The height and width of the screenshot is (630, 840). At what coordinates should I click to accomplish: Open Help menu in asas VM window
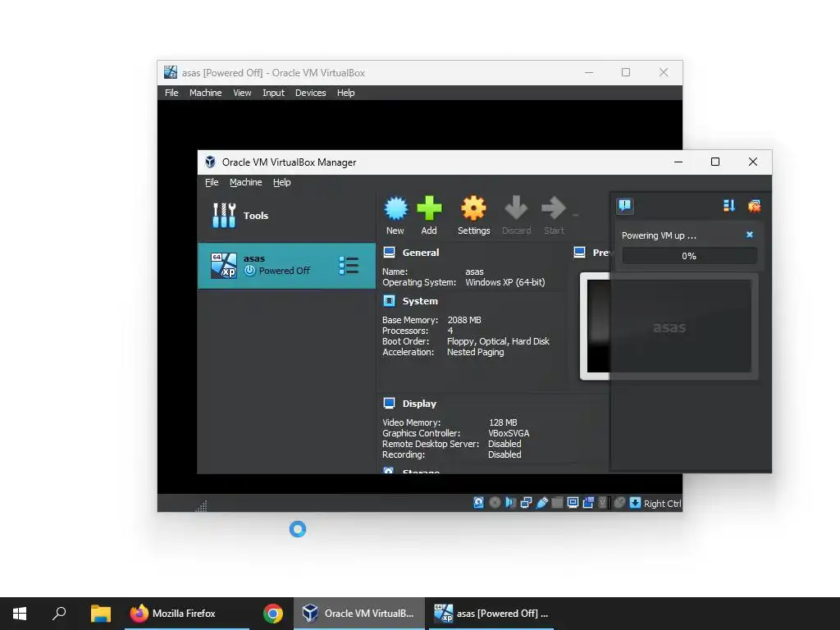tap(345, 93)
